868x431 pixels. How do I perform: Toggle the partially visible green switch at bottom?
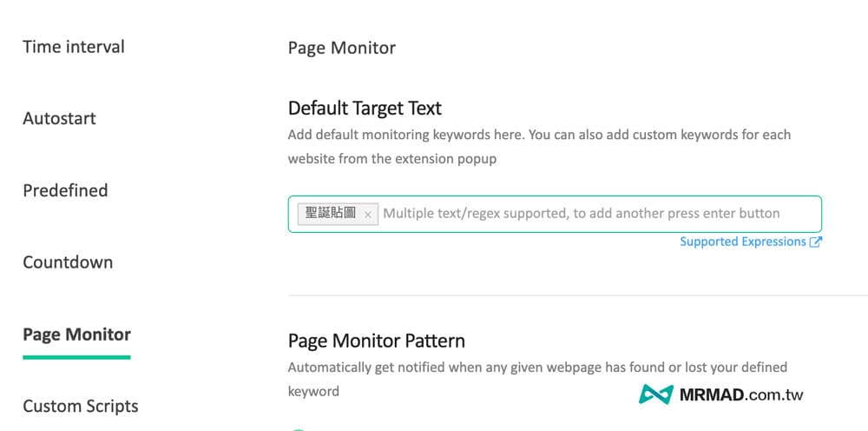pos(299,429)
